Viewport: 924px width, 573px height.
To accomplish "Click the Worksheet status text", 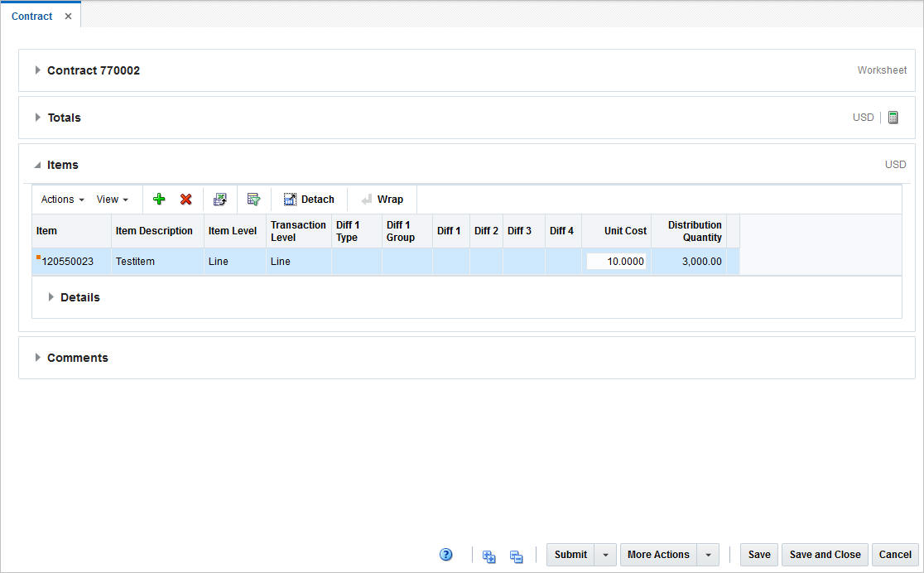I will 882,70.
